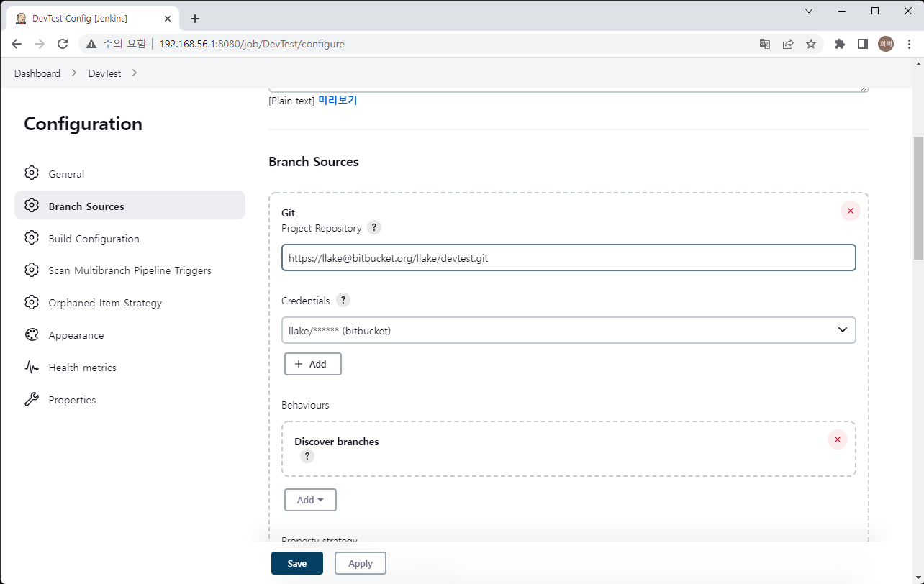Expand breadcrumb chevron after Dashboard
Viewport: 924px width, 584px height.
point(74,73)
